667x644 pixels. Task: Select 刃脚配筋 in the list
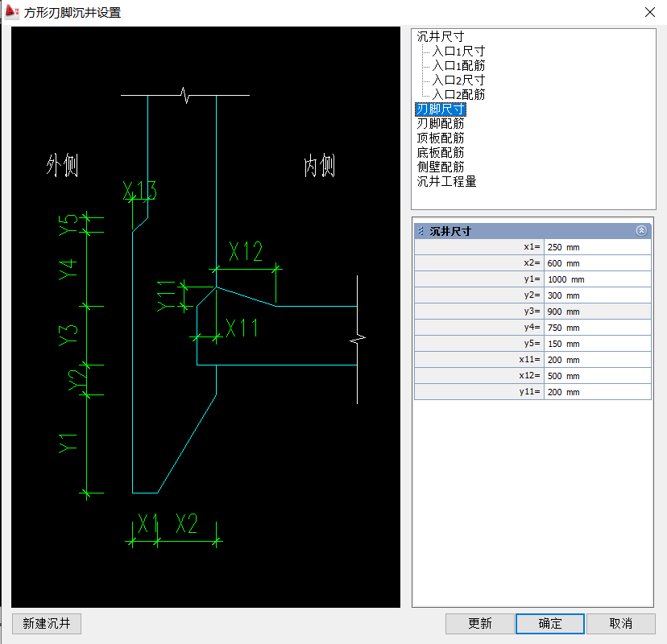[x=440, y=123]
